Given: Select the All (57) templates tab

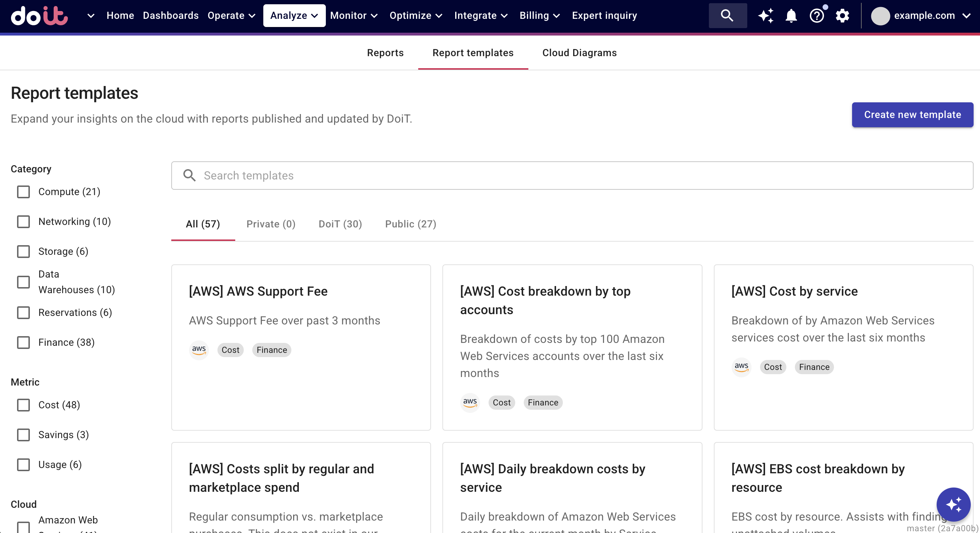Looking at the screenshot, I should (x=203, y=224).
